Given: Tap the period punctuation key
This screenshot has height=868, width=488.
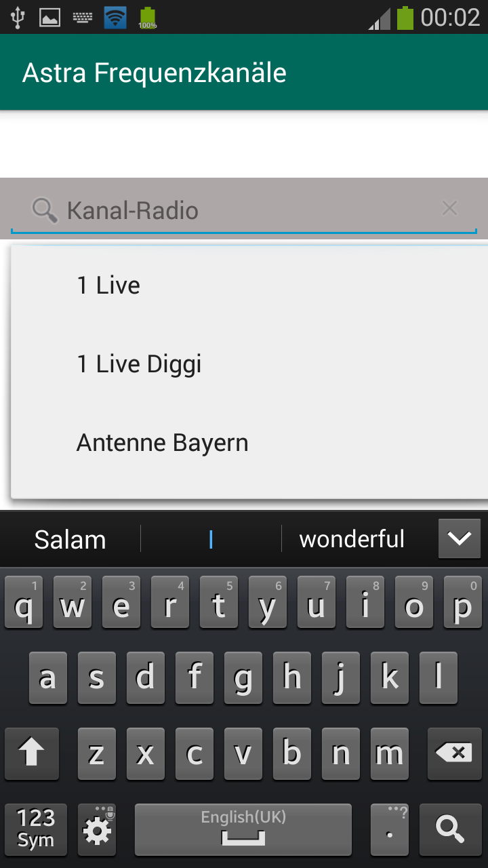Looking at the screenshot, I should (390, 830).
